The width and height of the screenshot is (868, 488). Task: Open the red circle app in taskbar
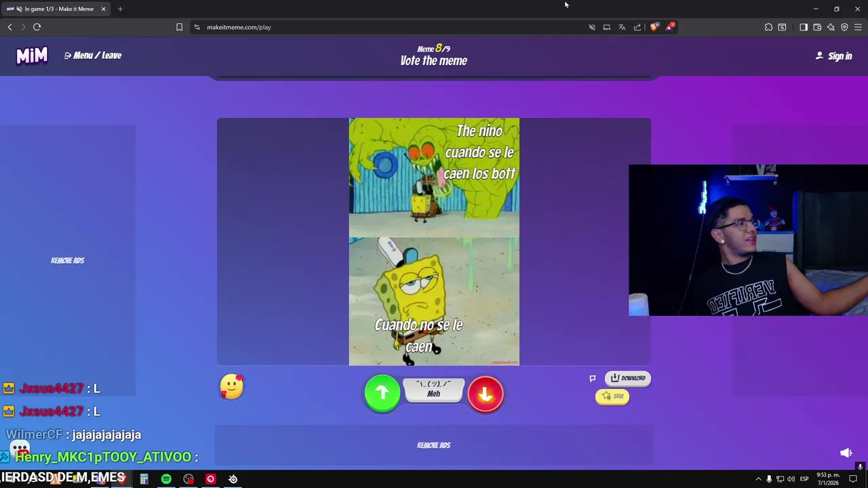click(x=210, y=479)
